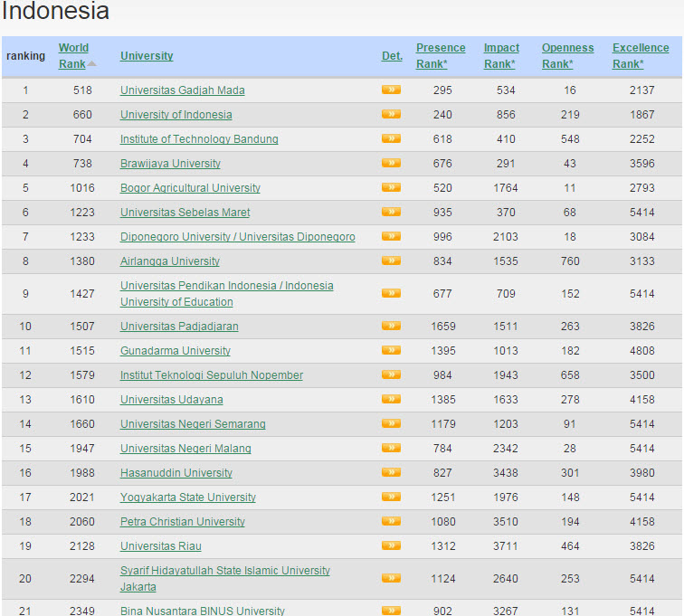The image size is (684, 616).
Task: Click details arrow for Universitas Negeri Malang
Action: pyautogui.click(x=391, y=448)
